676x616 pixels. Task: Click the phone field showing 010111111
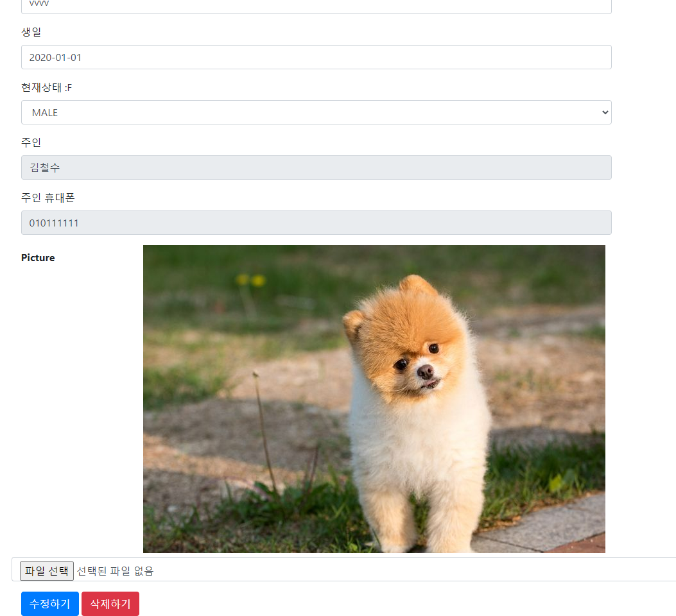pyautogui.click(x=315, y=222)
